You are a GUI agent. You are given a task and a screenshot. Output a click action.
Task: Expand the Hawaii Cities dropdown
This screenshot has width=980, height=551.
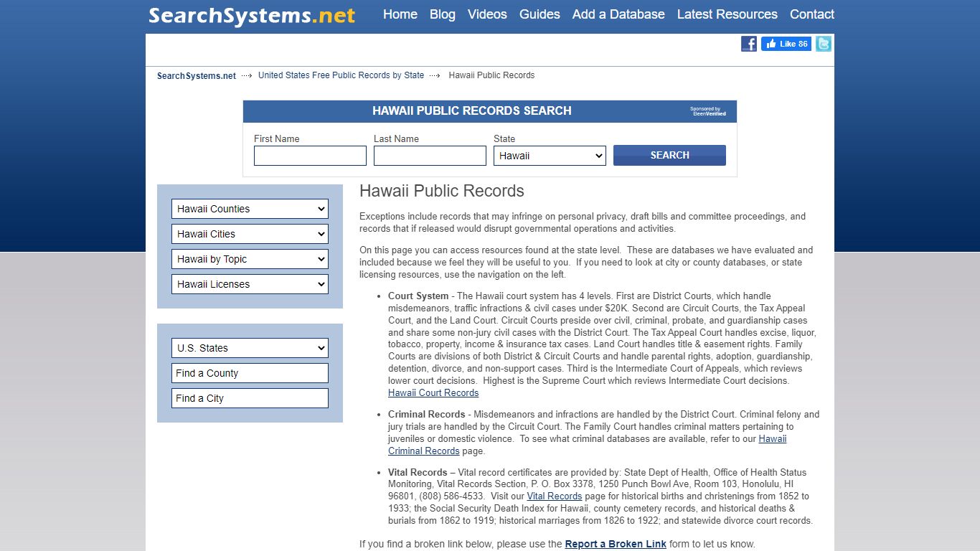coord(250,234)
